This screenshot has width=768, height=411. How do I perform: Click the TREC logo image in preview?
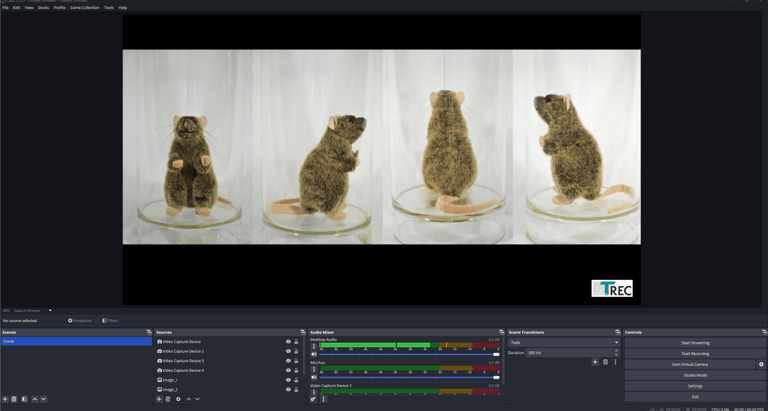tap(612, 289)
